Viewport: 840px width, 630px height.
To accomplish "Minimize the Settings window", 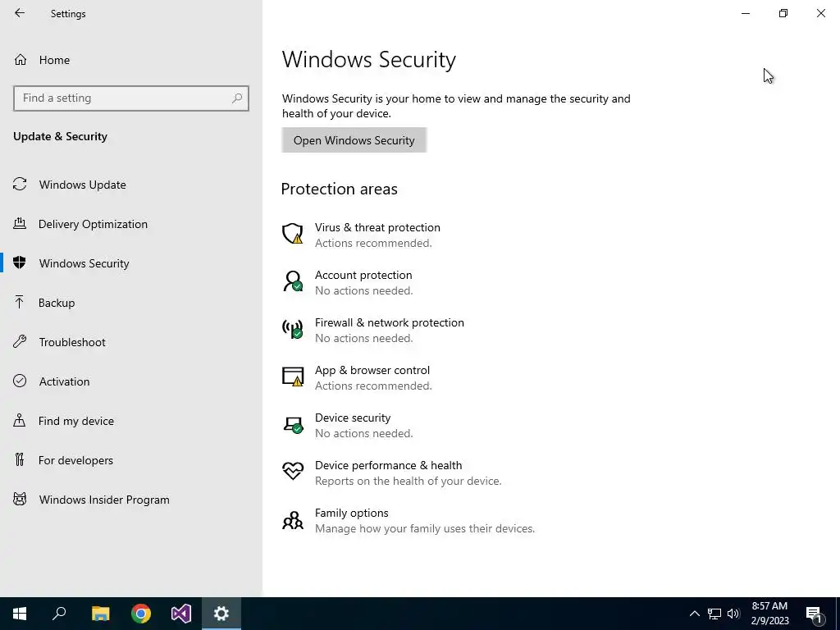I will (746, 13).
